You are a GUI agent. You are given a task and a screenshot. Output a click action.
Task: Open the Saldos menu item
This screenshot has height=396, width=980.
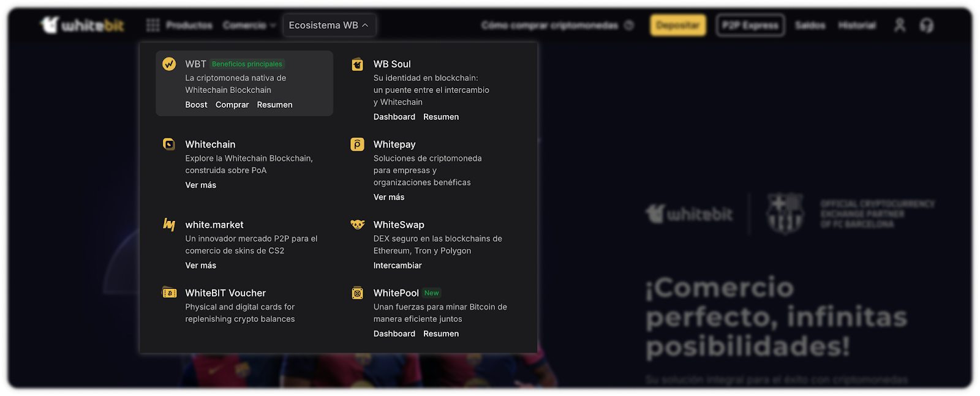[810, 25]
